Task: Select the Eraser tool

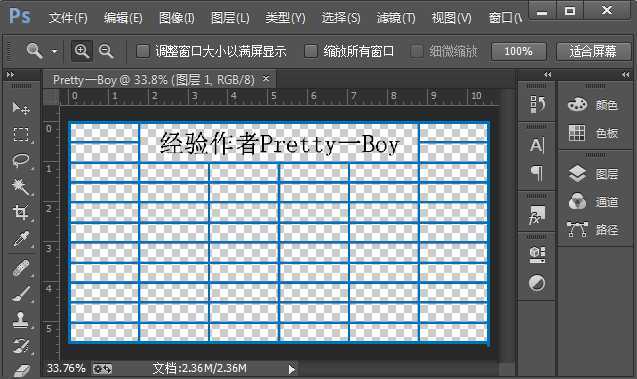Action: click(21, 370)
